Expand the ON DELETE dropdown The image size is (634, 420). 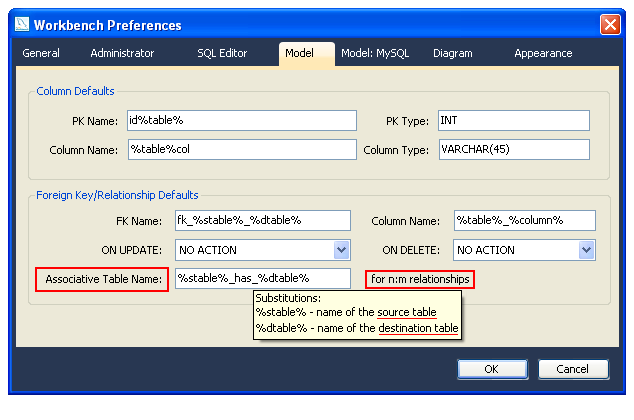586,250
